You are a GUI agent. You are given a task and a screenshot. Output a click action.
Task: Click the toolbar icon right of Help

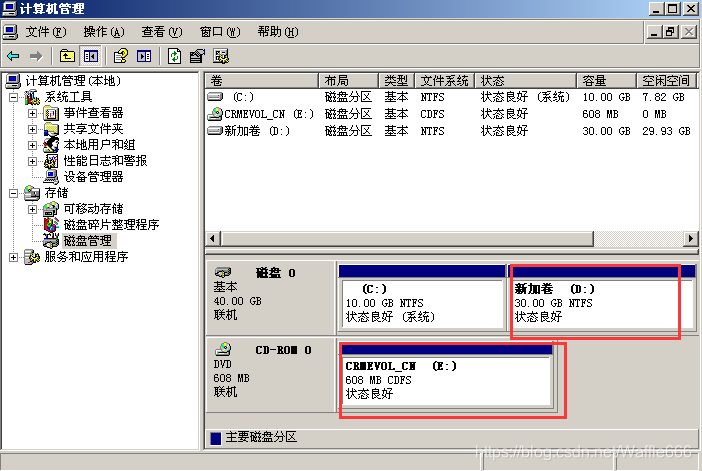click(144, 56)
